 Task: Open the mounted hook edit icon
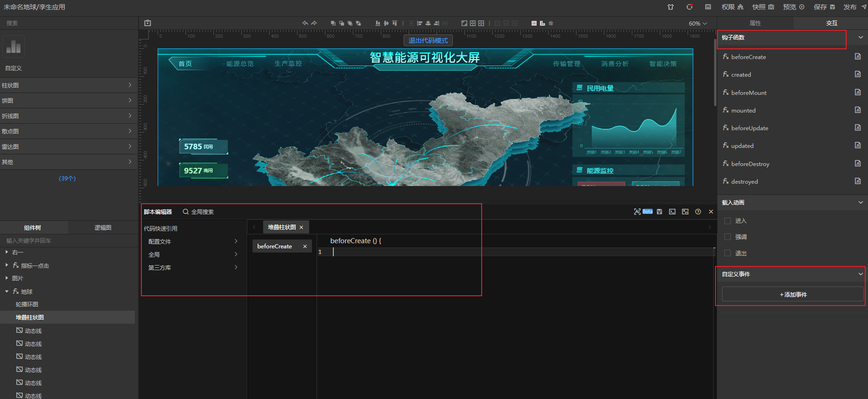click(x=858, y=110)
